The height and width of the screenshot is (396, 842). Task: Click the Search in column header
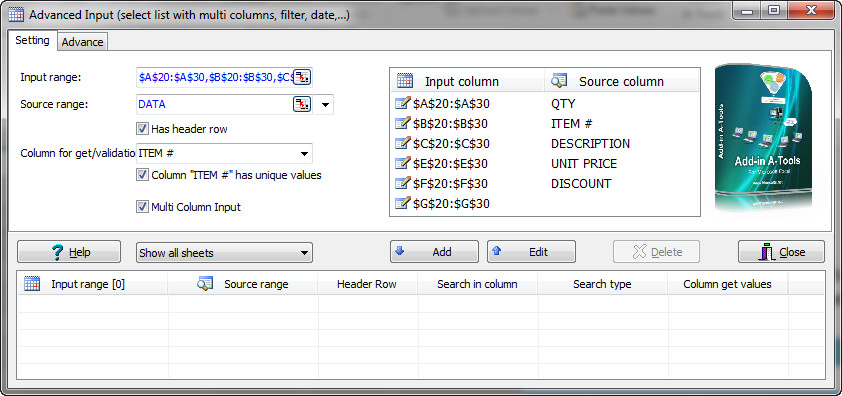pyautogui.click(x=477, y=284)
